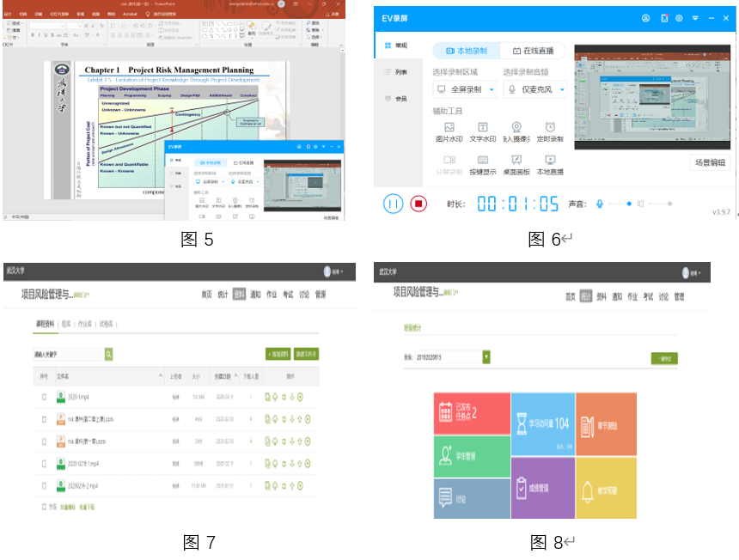Open the 班级 class selection dropdown
Viewport: 739px width, 560px height.
pos(486,356)
